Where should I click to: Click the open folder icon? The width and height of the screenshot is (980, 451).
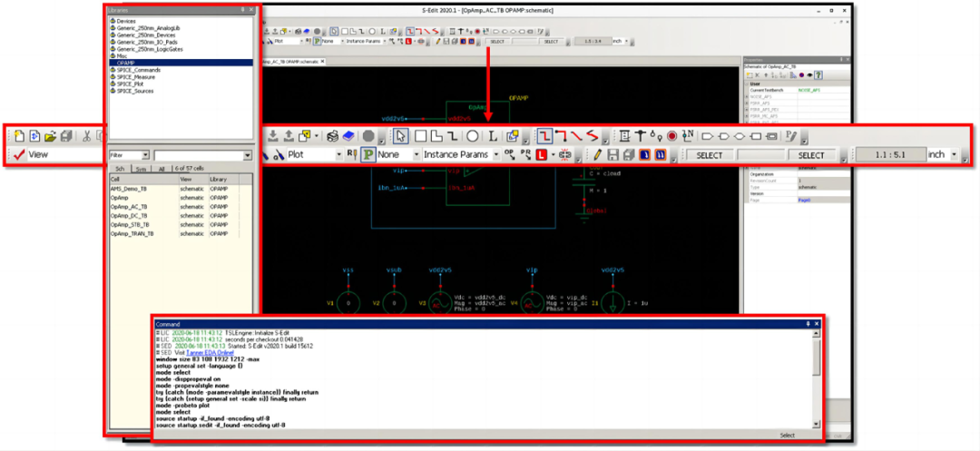pos(51,135)
